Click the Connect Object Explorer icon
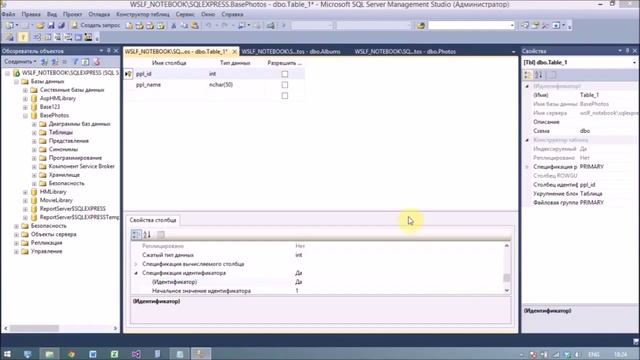Viewport: 640px width, 360px height. (45, 62)
